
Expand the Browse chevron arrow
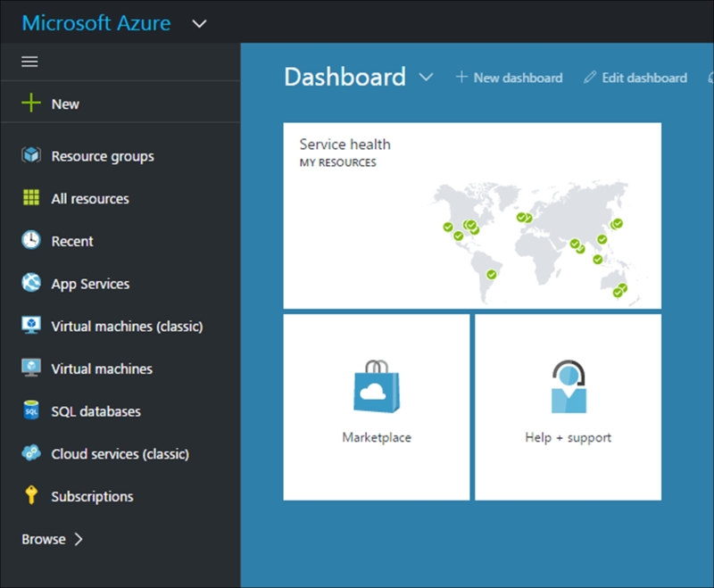(79, 539)
